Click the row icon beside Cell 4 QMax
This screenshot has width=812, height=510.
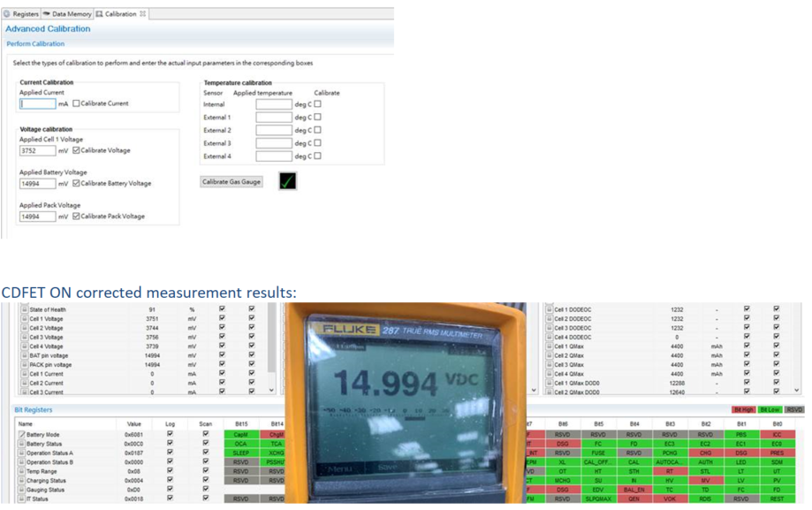point(550,374)
